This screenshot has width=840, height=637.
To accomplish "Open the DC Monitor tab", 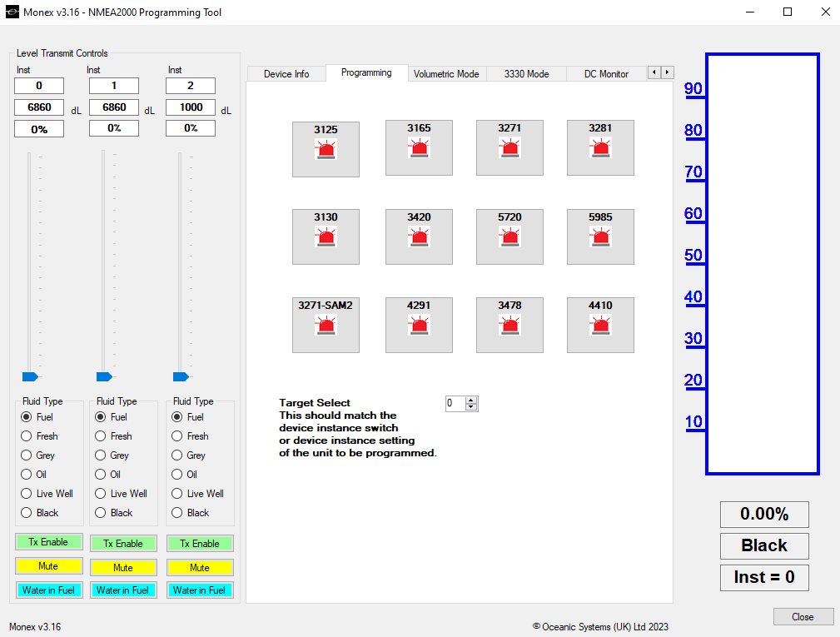I will tap(606, 74).
